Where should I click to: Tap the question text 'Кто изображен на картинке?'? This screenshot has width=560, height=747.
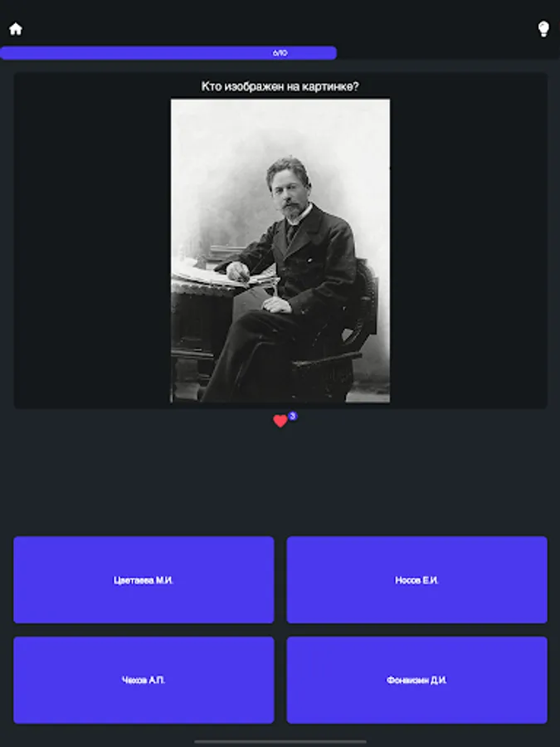280,86
